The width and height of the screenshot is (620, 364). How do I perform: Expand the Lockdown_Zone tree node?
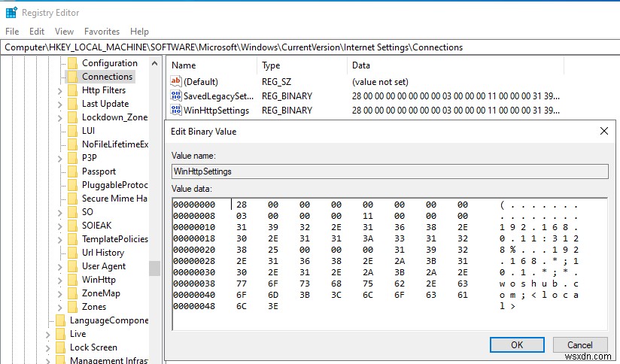(x=59, y=118)
